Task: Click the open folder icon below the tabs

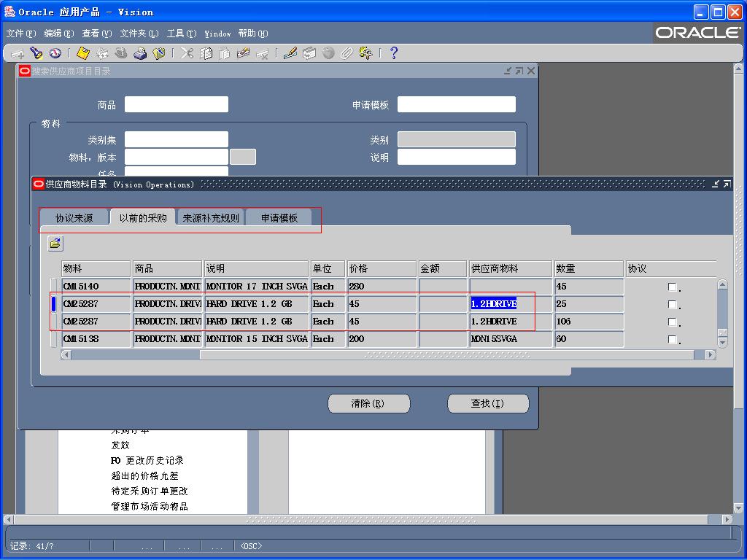Action: tap(55, 244)
